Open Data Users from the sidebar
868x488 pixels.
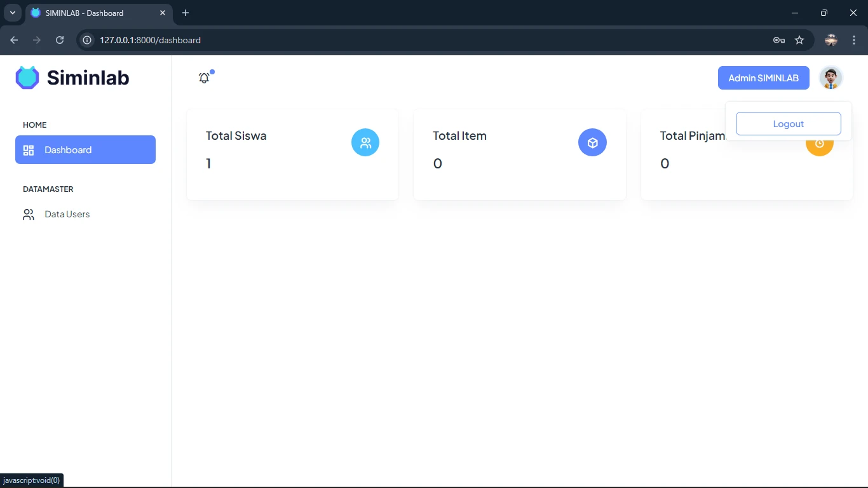pos(67,215)
